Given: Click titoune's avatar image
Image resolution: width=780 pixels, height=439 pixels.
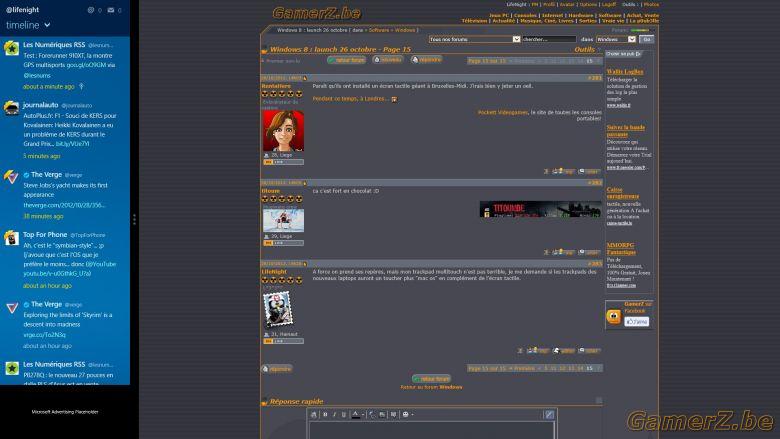Looking at the screenshot, I should [x=283, y=220].
